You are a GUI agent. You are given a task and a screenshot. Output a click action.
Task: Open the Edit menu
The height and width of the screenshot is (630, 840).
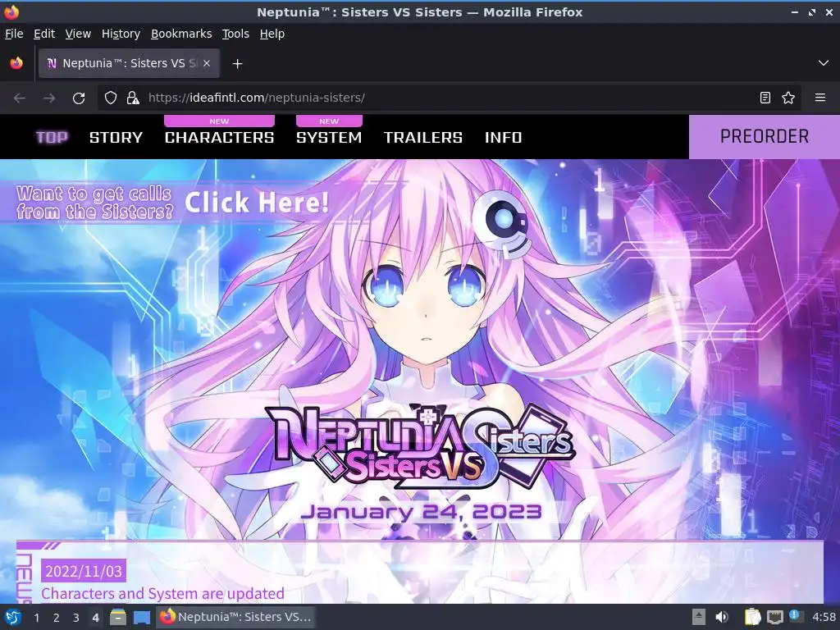44,34
